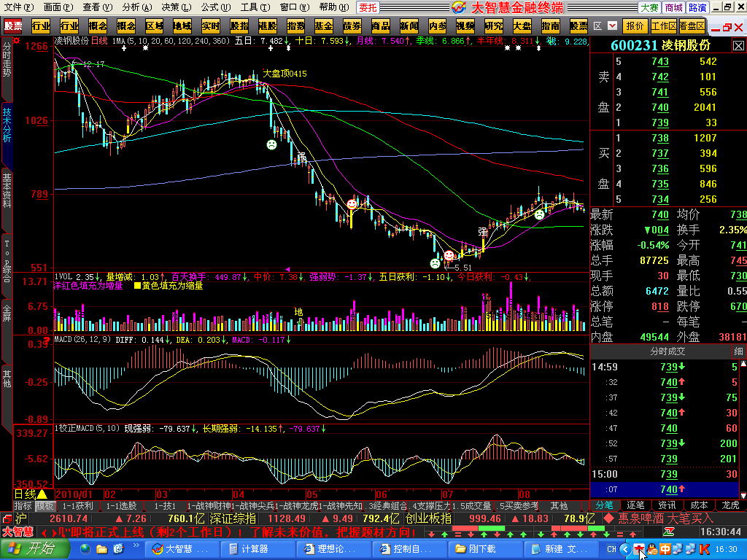Click the 区 icon in the toolbar

[597, 26]
